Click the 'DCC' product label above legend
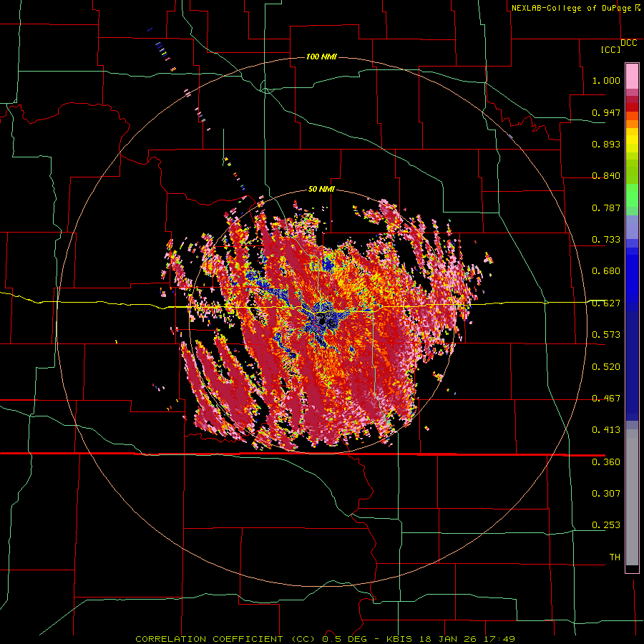The width and height of the screenshot is (644, 644). [x=629, y=43]
